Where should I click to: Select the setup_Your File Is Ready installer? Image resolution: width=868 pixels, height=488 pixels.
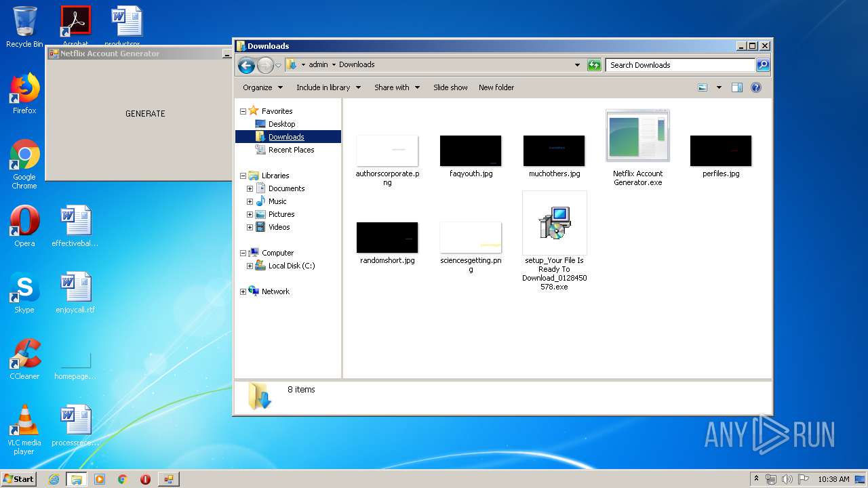pos(555,241)
